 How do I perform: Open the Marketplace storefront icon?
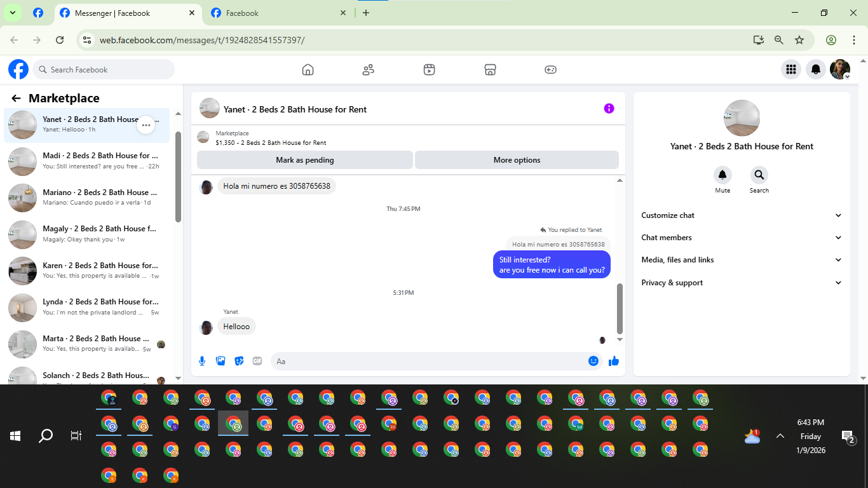point(490,70)
